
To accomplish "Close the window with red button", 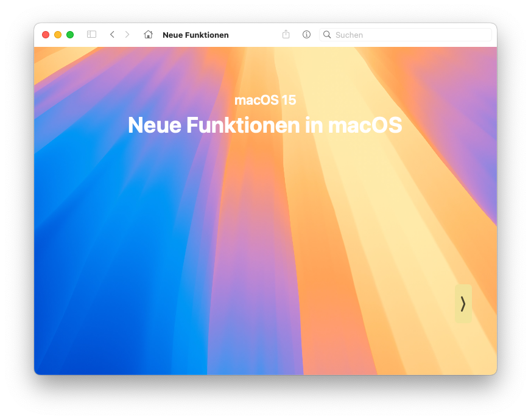I will click(46, 35).
